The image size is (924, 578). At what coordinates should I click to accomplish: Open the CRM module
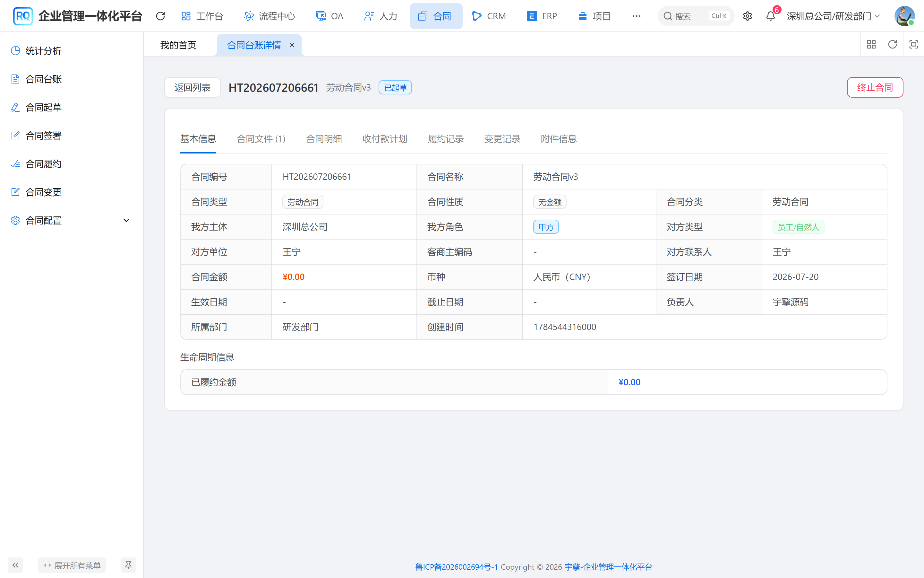coord(489,16)
